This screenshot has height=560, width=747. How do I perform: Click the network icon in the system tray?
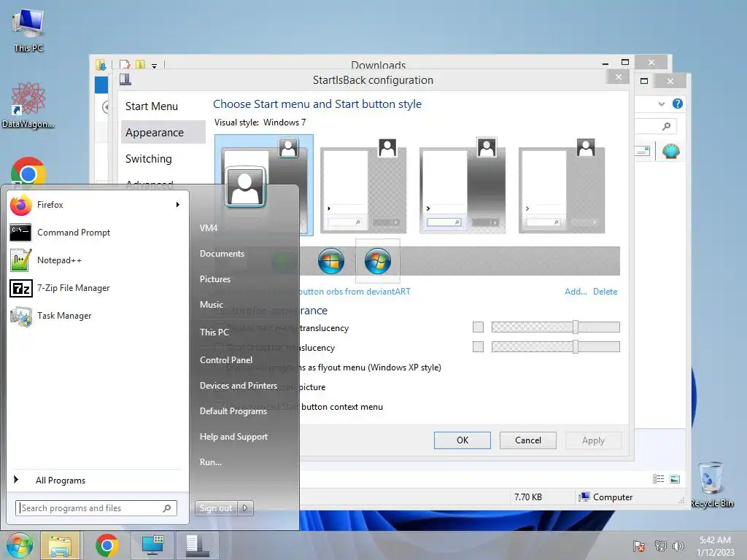pyautogui.click(x=660, y=546)
